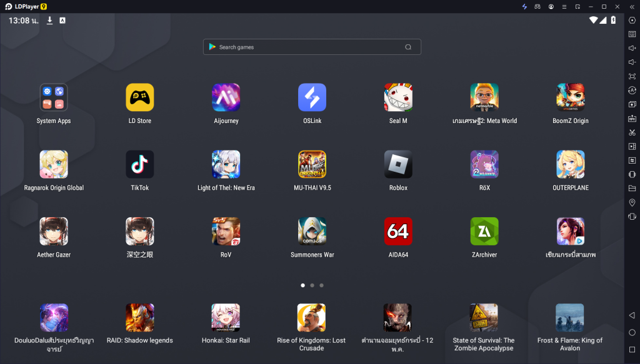Open the hamburger menu in the title bar
The width and height of the screenshot is (640, 364).
563,6
